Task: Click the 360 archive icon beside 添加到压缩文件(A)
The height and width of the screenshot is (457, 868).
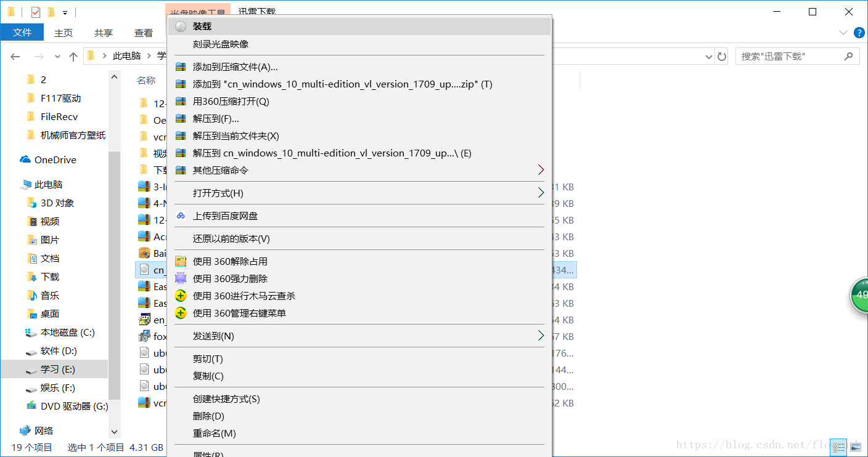Action: pos(181,67)
